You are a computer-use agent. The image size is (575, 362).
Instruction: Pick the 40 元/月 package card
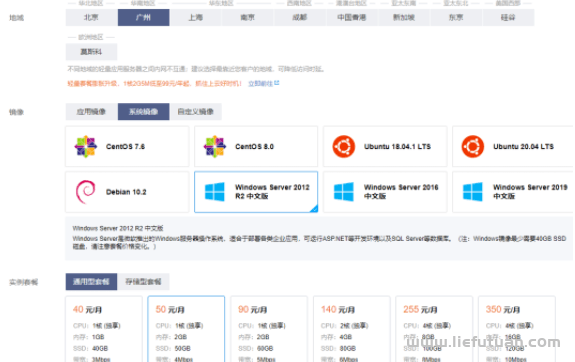pyautogui.click(x=104, y=329)
